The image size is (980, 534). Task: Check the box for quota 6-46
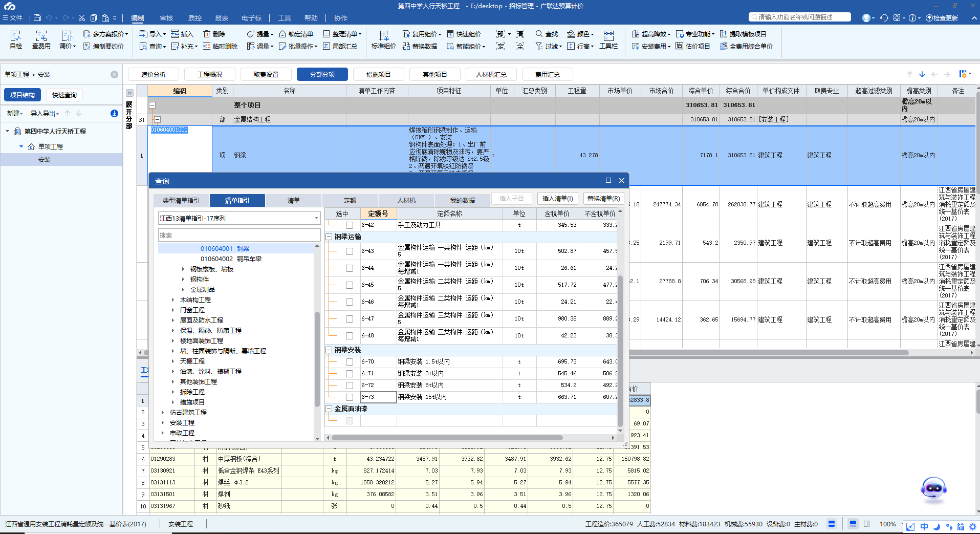350,302
